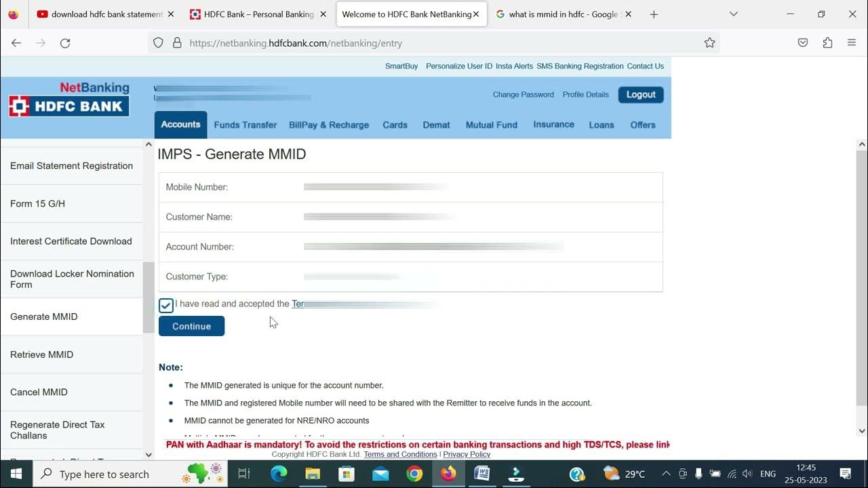The width and height of the screenshot is (868, 488).
Task: Select Regenerate Direct Tax Challans in sidebar
Action: tap(71, 430)
